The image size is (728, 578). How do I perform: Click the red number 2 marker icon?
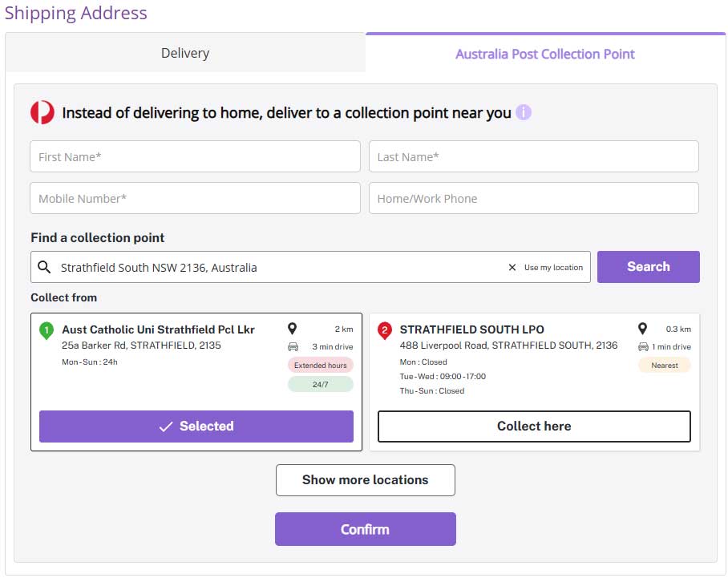[x=383, y=330]
